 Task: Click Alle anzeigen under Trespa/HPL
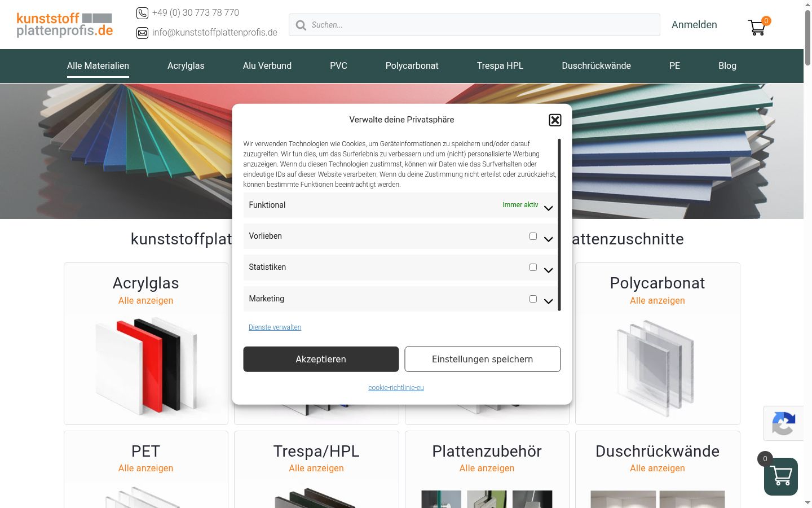point(316,468)
